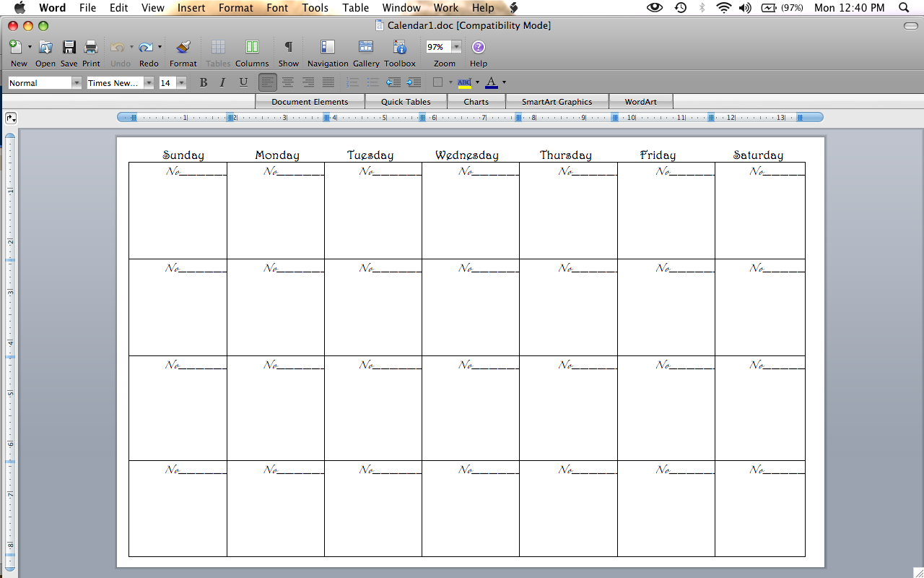This screenshot has width=924, height=578.
Task: Open the Columns layout icon
Action: pyautogui.click(x=252, y=47)
